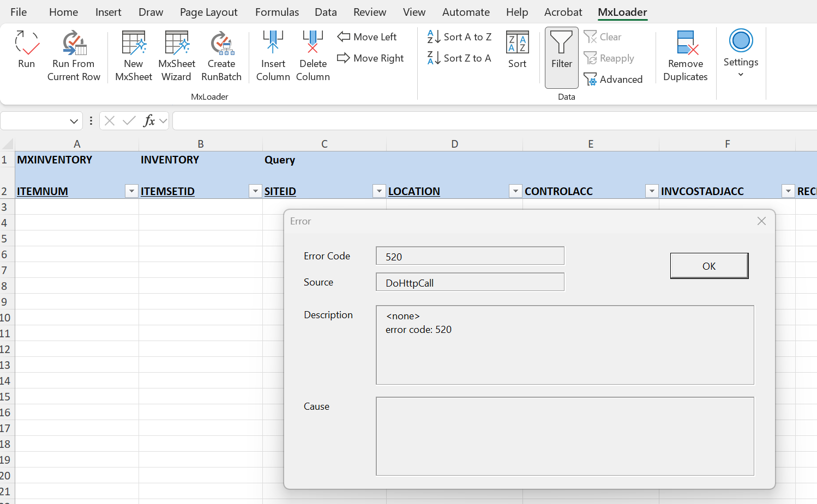This screenshot has width=817, height=504.
Task: Move column left
Action: (367, 37)
